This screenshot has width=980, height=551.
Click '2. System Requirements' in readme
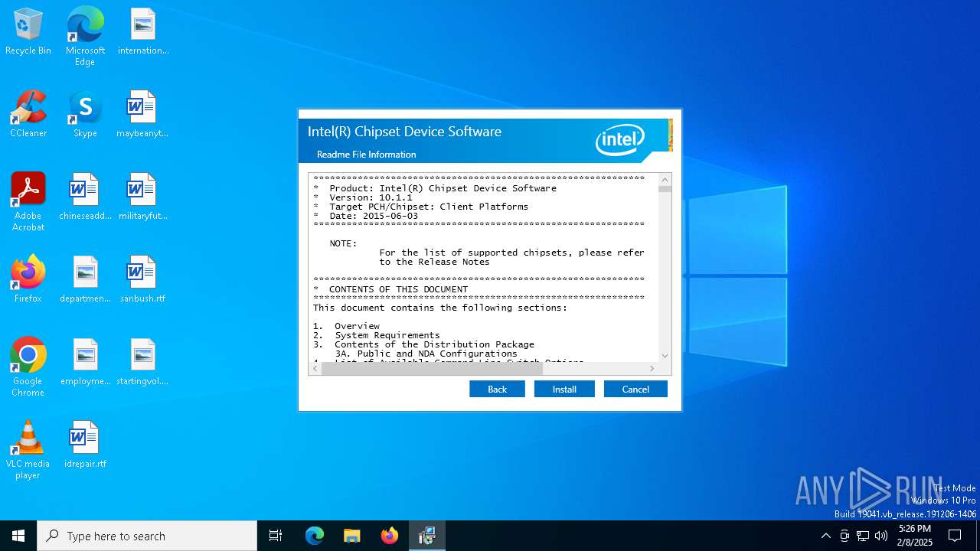(377, 335)
